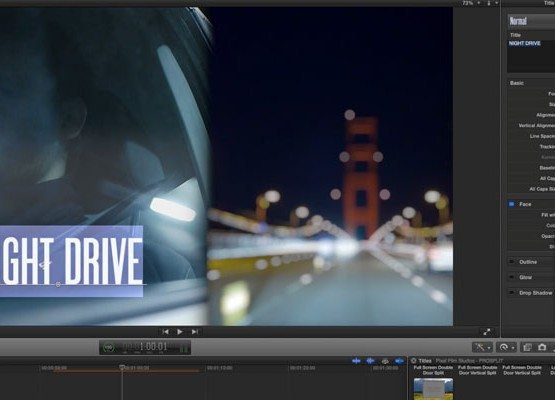The image size is (555, 400).
Task: Enable the Outline checkbox
Action: point(511,262)
